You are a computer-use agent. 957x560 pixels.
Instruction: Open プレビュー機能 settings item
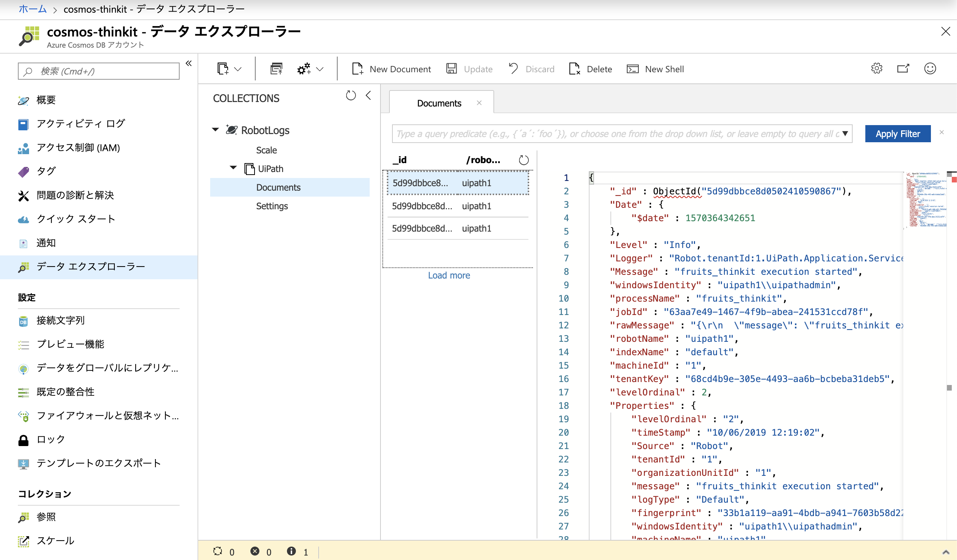(99, 344)
